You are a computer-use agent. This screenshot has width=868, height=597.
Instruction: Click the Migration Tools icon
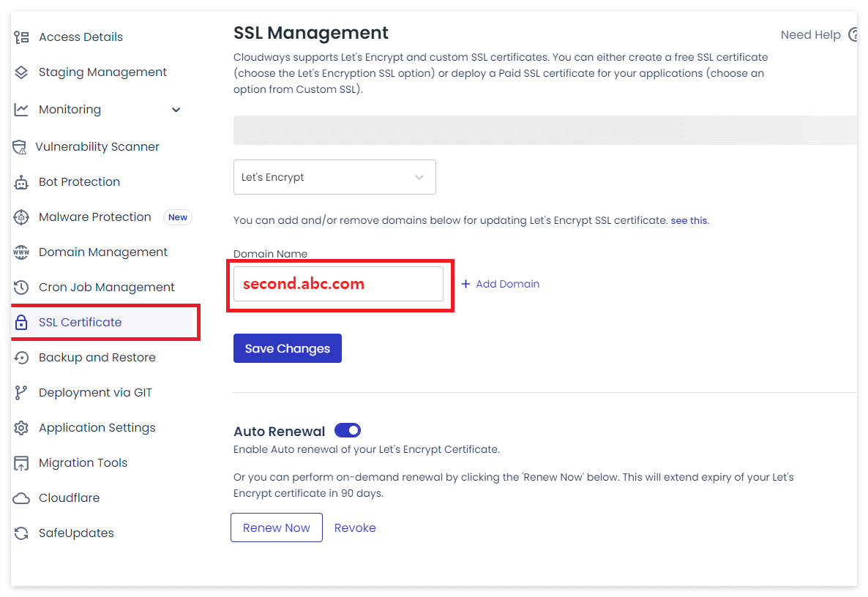coord(21,463)
